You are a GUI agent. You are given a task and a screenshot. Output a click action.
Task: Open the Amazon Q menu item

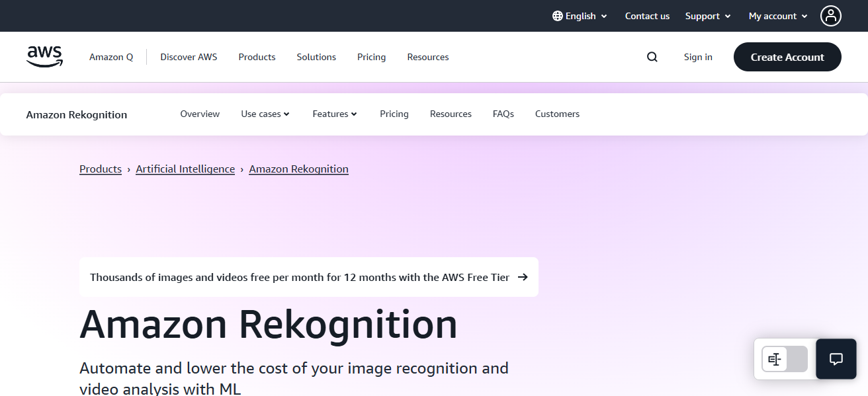[111, 57]
